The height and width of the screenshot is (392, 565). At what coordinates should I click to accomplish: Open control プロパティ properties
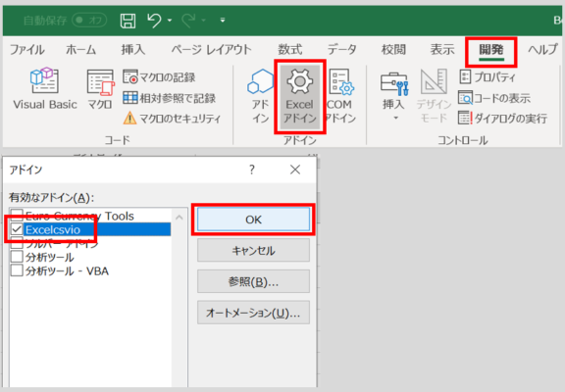488,77
